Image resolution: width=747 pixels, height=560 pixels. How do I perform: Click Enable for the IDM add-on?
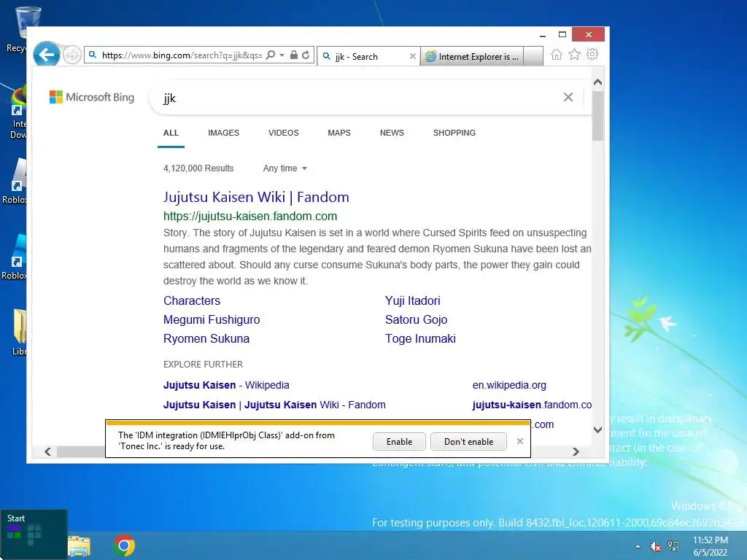point(399,442)
